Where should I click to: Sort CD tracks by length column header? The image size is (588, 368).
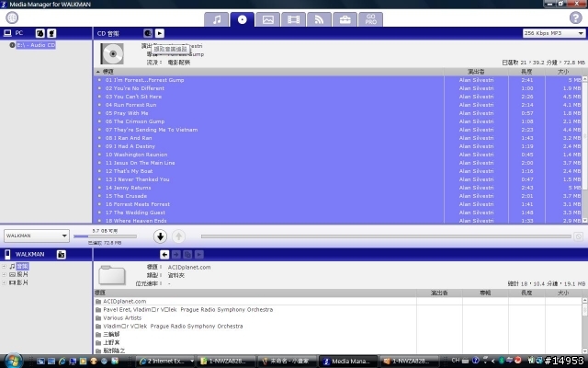point(526,72)
